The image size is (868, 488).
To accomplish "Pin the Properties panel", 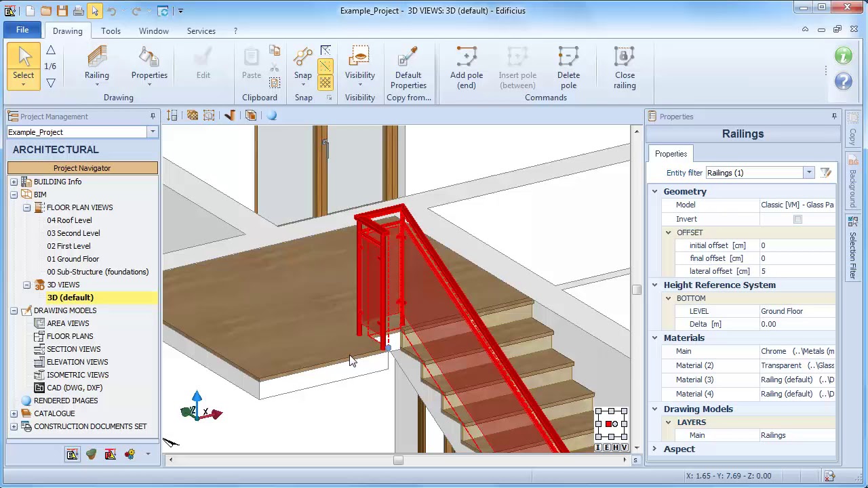I will pyautogui.click(x=834, y=117).
